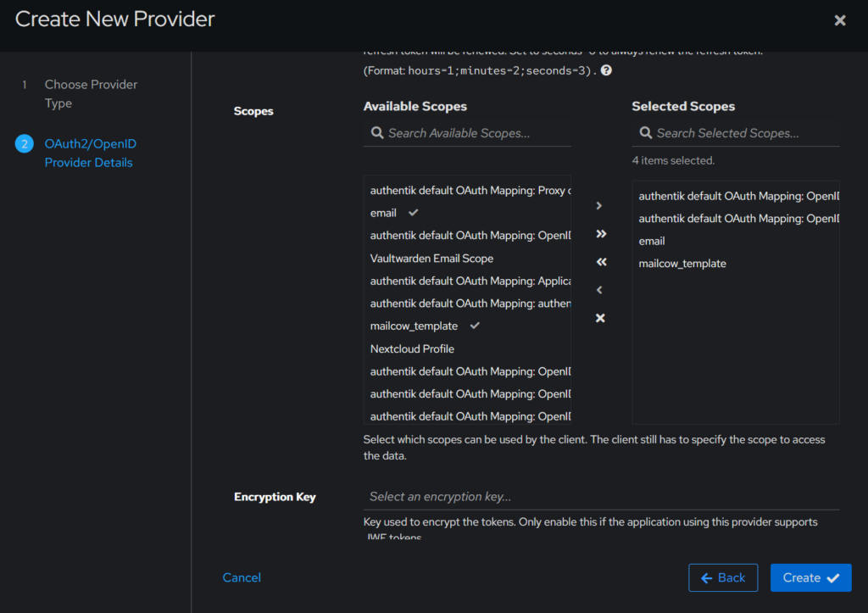
Task: Select OpenID mapping below email in Available Scopes
Action: coord(467,236)
